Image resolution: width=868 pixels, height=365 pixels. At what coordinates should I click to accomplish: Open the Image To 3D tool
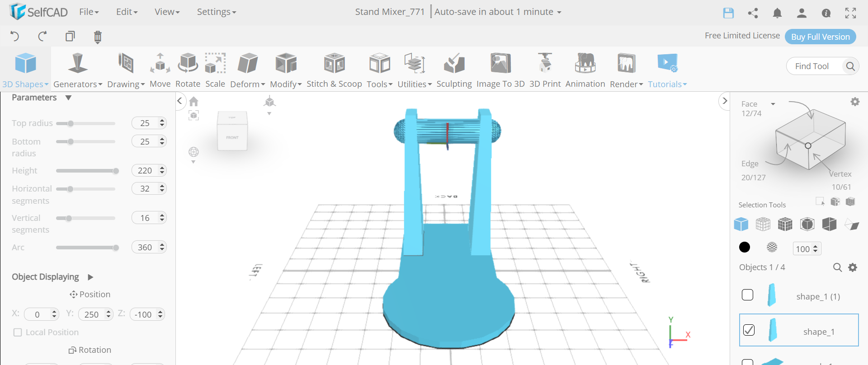pyautogui.click(x=500, y=70)
